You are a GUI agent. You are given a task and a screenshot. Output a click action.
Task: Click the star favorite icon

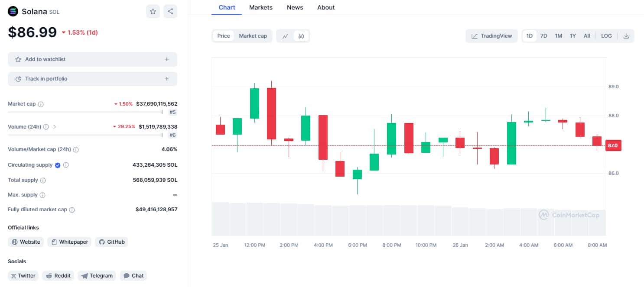153,12
